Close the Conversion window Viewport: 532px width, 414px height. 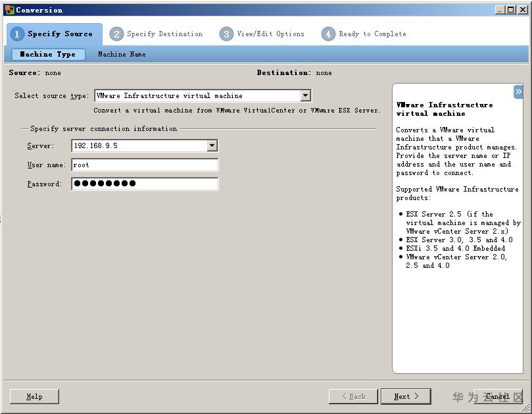pos(523,10)
